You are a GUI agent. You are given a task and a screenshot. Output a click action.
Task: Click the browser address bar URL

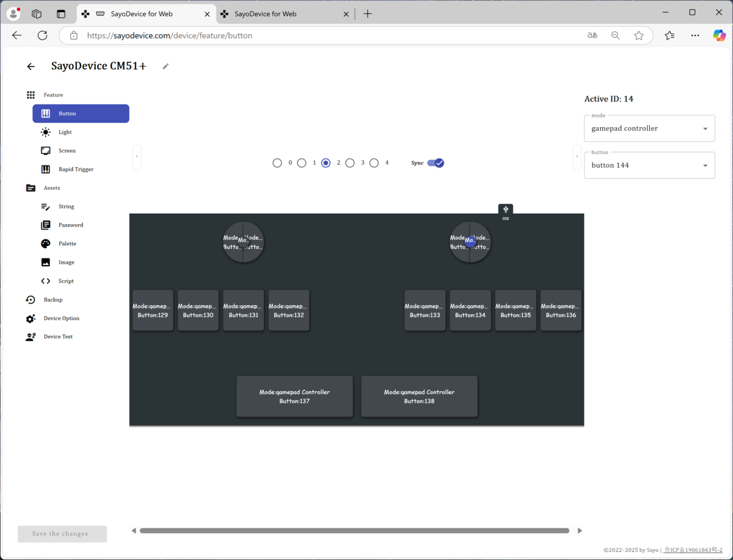pos(170,35)
